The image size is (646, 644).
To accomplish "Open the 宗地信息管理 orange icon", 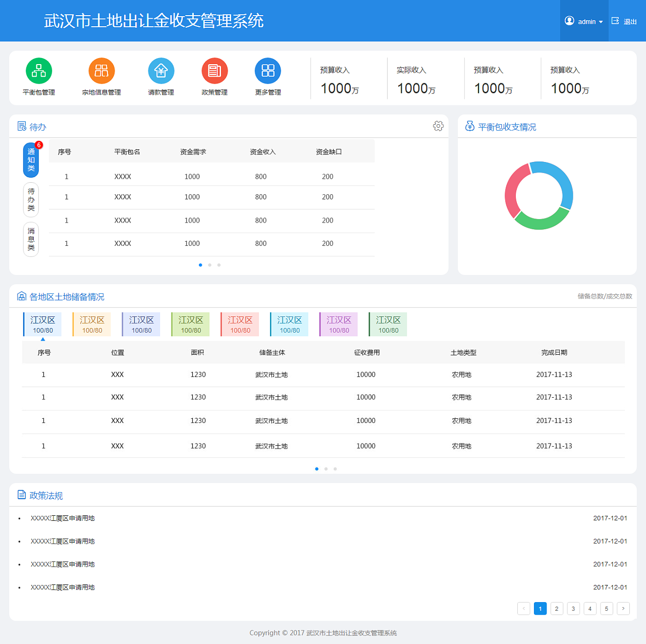I will (101, 71).
